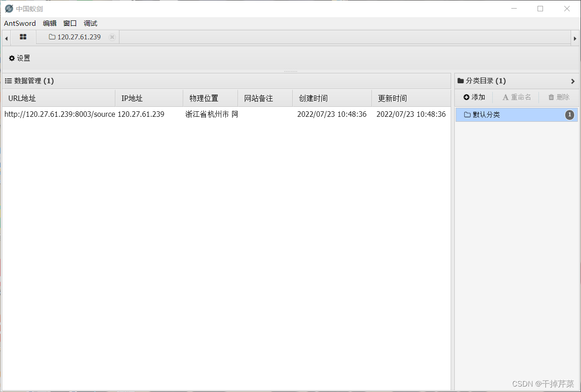Collapse the 分类目录 panel with the chevron
Image resolution: width=581 pixels, height=392 pixels.
coord(572,81)
